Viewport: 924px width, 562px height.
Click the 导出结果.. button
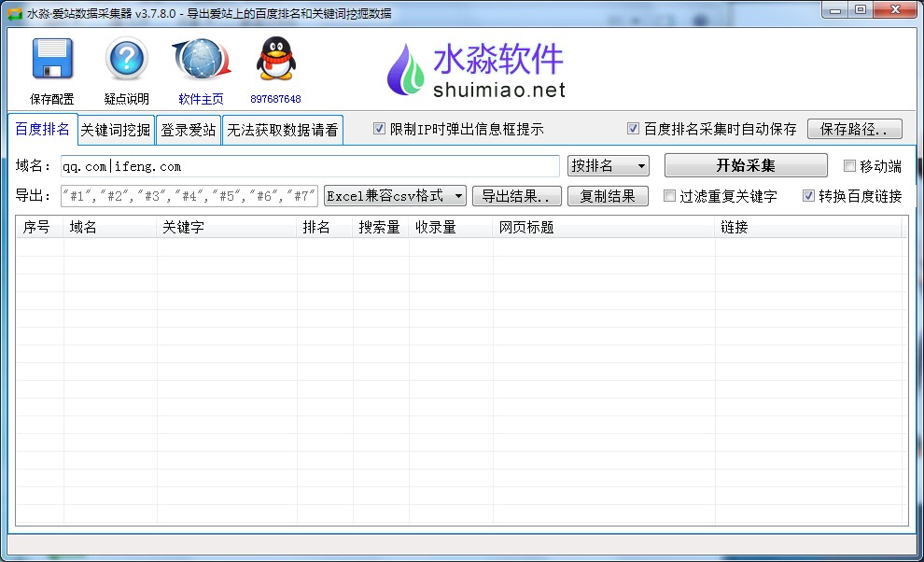pos(517,196)
